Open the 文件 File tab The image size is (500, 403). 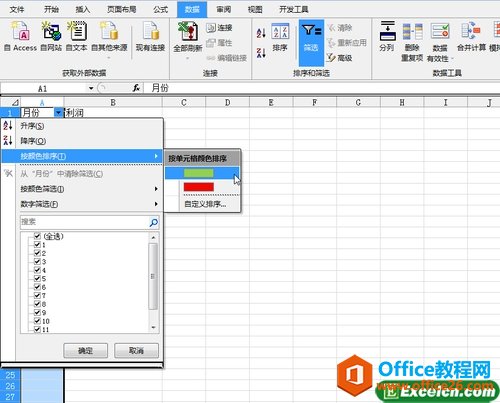tap(17, 9)
